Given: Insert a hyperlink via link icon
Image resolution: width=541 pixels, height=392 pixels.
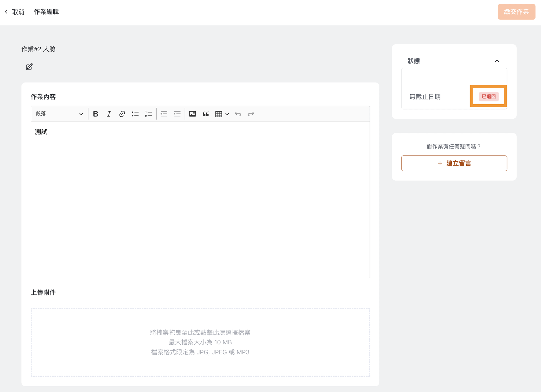Looking at the screenshot, I should [122, 114].
